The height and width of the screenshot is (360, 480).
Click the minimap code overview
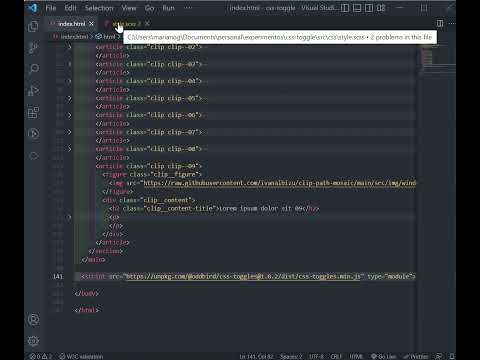tap(438, 60)
